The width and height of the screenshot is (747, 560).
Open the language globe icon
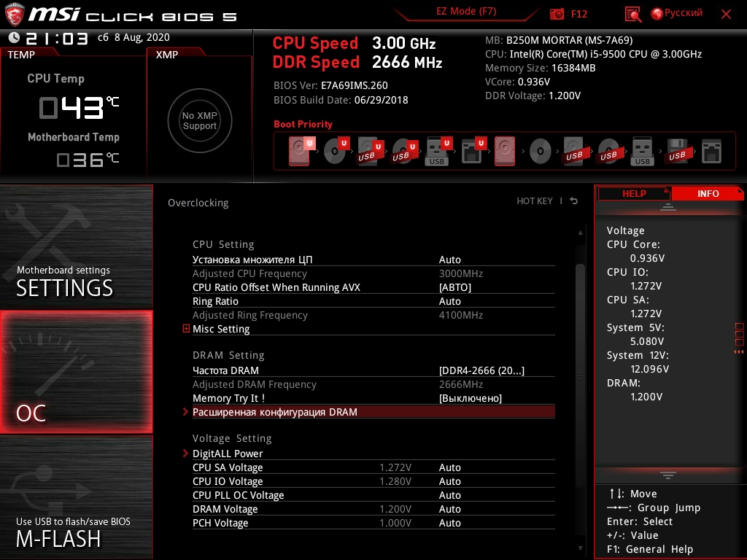[x=657, y=14]
